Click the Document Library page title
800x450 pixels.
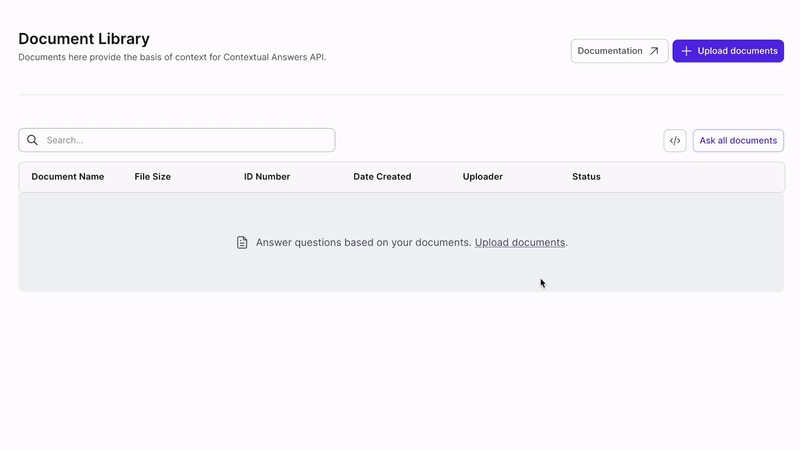pyautogui.click(x=84, y=39)
